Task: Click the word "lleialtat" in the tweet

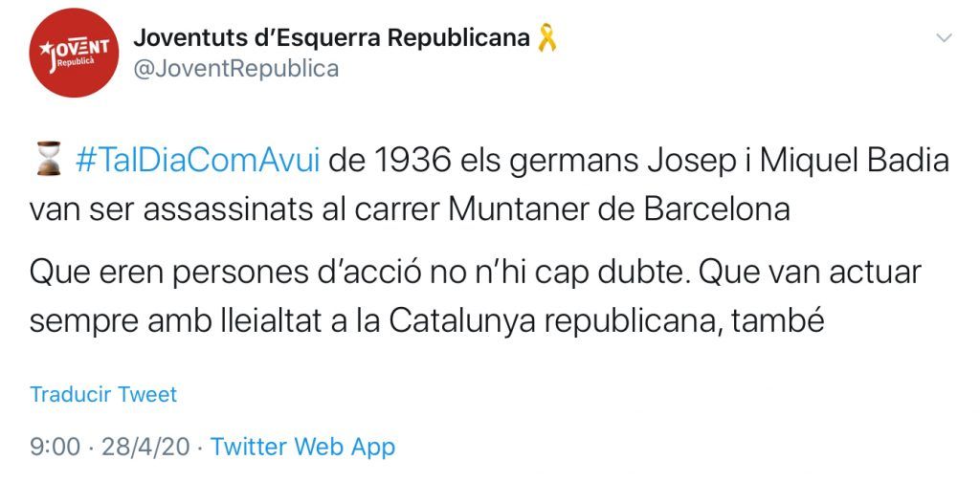Action: click(291, 320)
